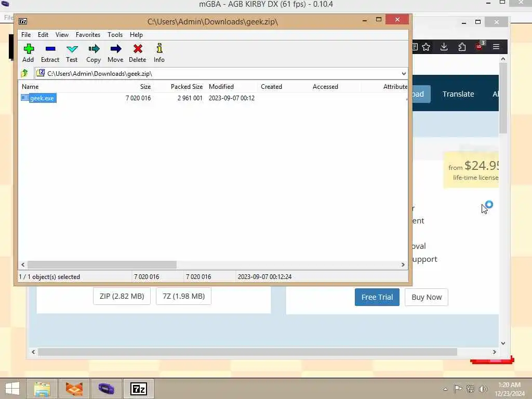532x399 pixels.
Task: Sort by the Name column header
Action: coord(30,87)
